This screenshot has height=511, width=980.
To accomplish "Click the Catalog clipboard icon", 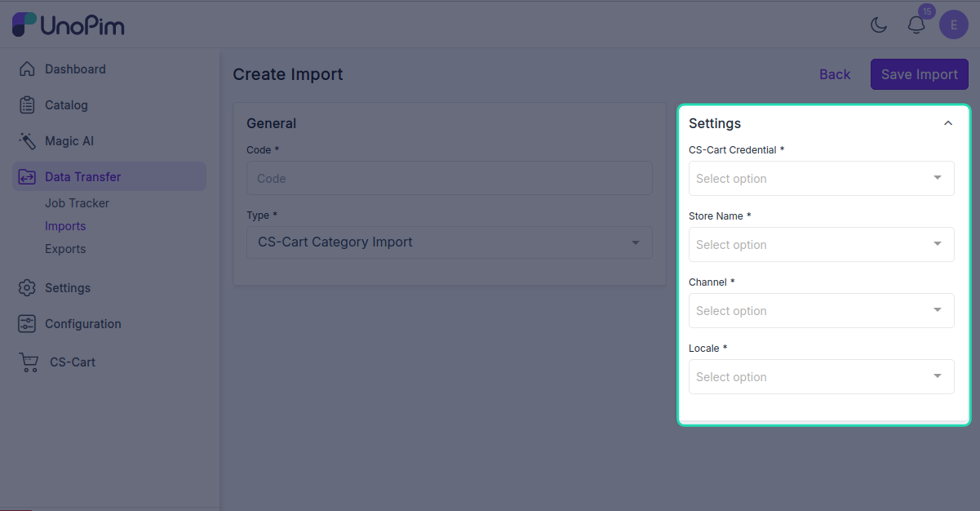I will coord(27,105).
